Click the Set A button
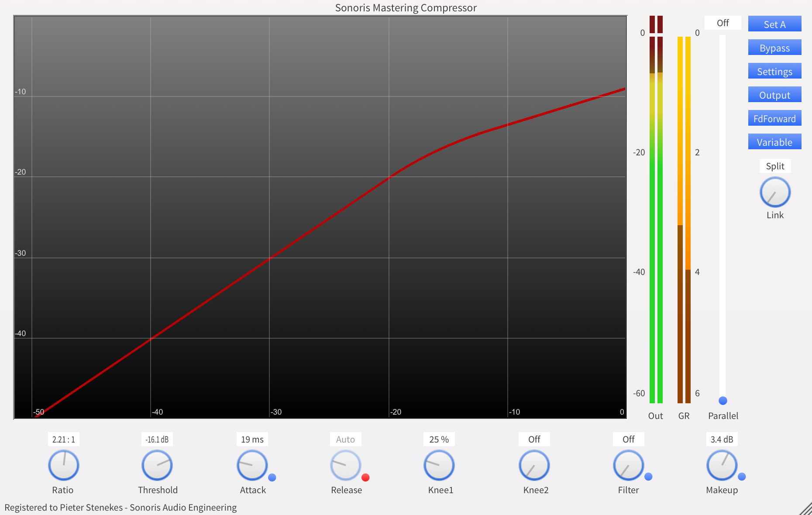Viewport: 812px width, 515px height. click(x=774, y=24)
